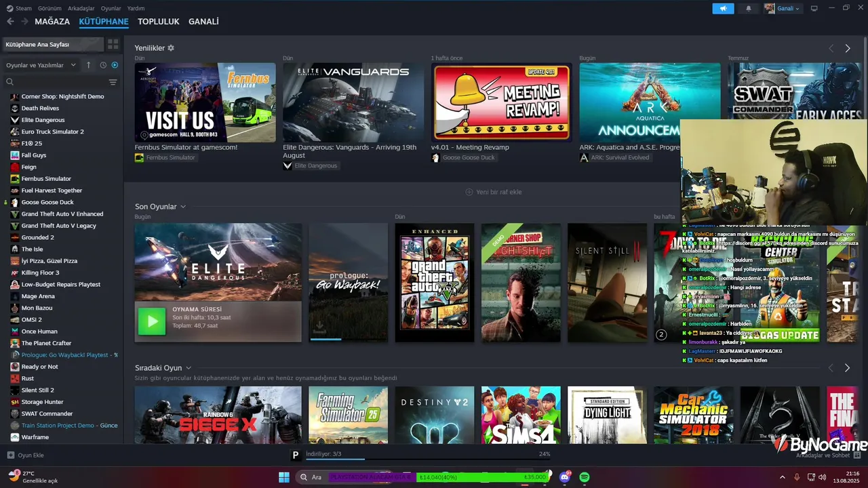The width and height of the screenshot is (868, 488).
Task: Click the microphone icon in system tray
Action: point(797,477)
